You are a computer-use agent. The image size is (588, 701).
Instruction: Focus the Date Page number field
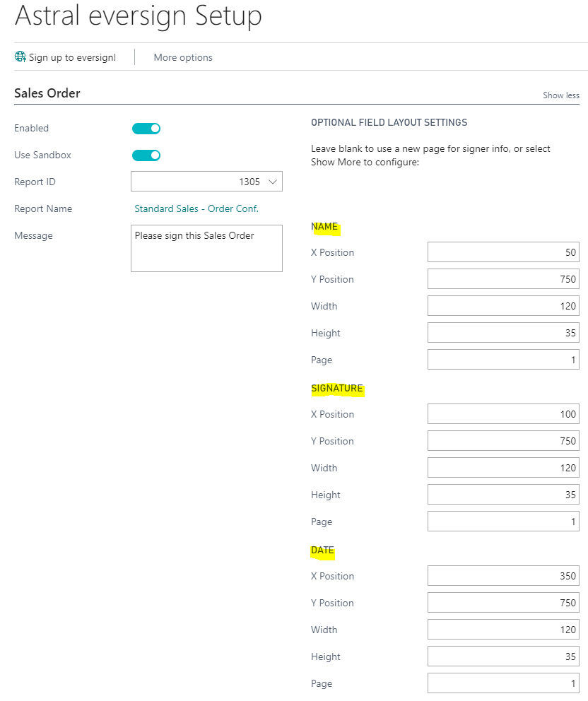coord(503,683)
